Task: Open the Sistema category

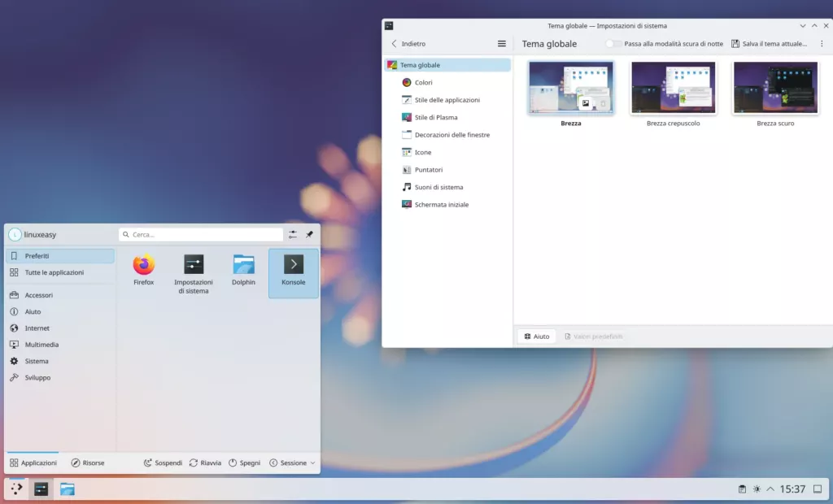Action: 60,361
